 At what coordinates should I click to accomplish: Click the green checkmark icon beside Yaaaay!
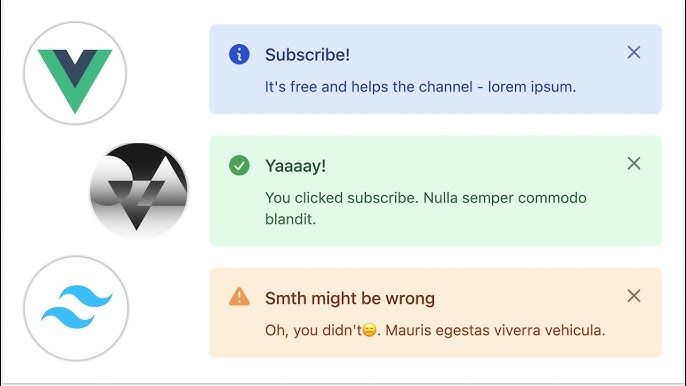239,165
